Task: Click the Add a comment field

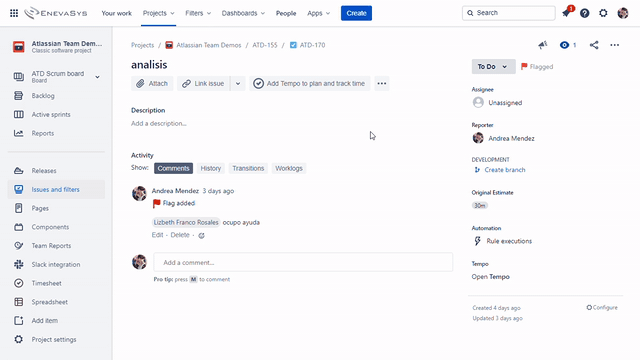Action: pos(303,262)
